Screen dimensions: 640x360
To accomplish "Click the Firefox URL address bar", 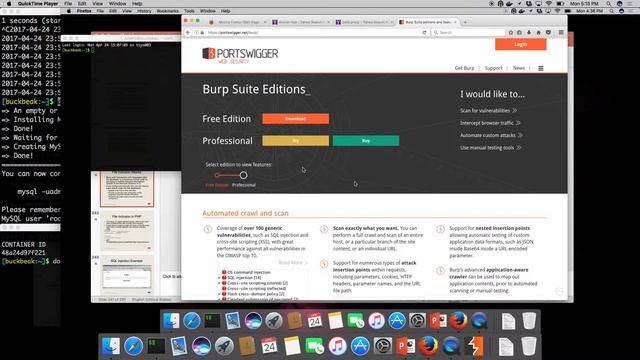I will tap(312, 33).
